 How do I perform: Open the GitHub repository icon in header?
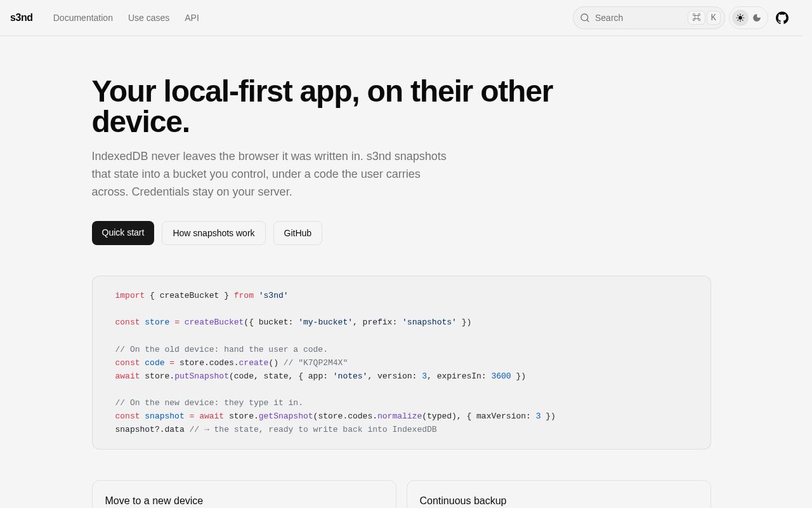(x=782, y=18)
